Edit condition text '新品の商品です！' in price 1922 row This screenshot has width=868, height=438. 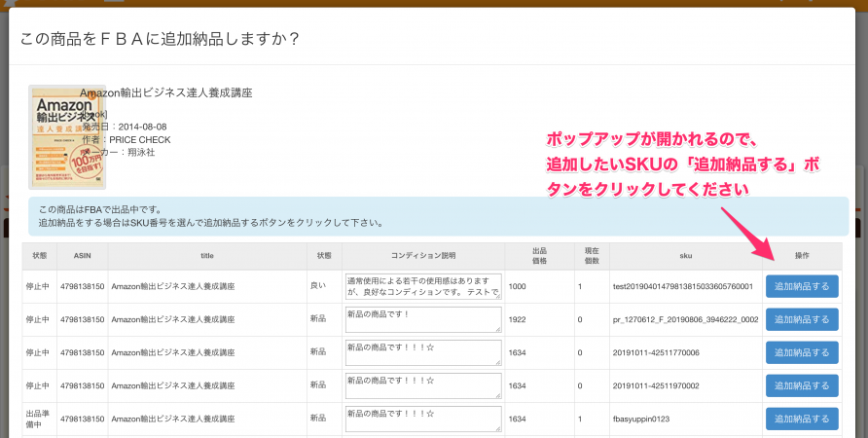click(423, 319)
